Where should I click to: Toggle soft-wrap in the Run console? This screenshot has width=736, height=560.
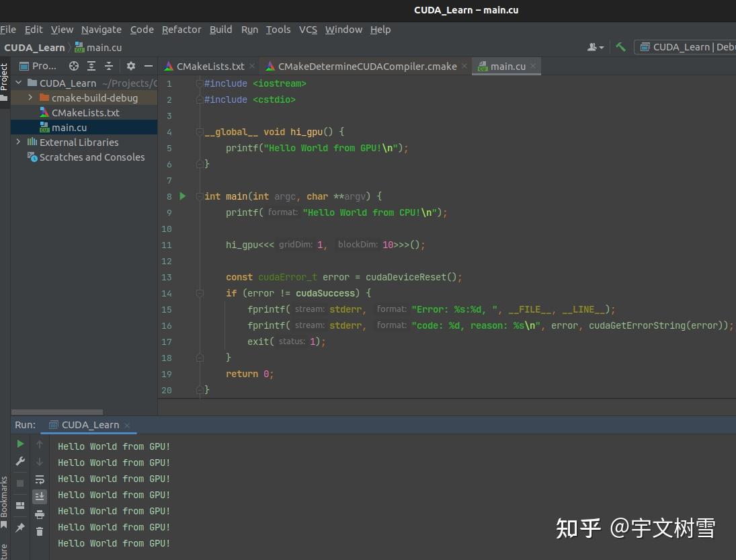click(40, 479)
